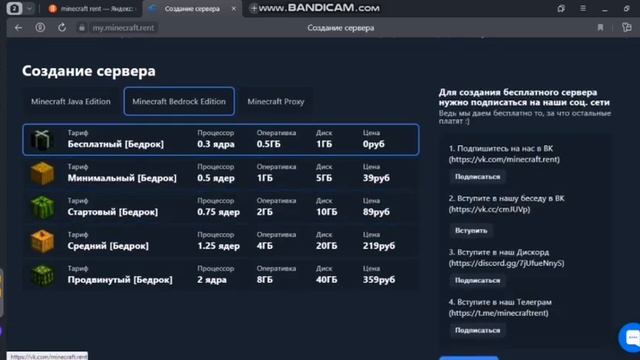Viewport: 640px width, 360px height.
Task: Click the 219руб price value
Action: pos(379,246)
